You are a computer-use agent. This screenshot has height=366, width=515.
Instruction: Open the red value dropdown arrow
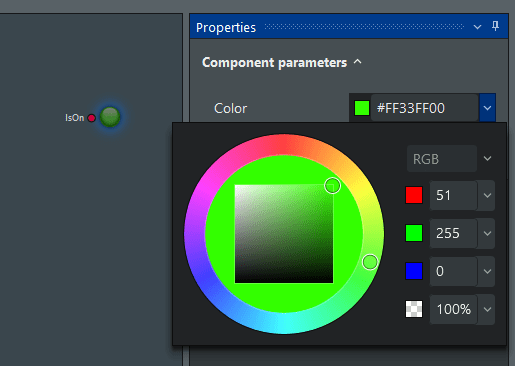[x=487, y=195]
